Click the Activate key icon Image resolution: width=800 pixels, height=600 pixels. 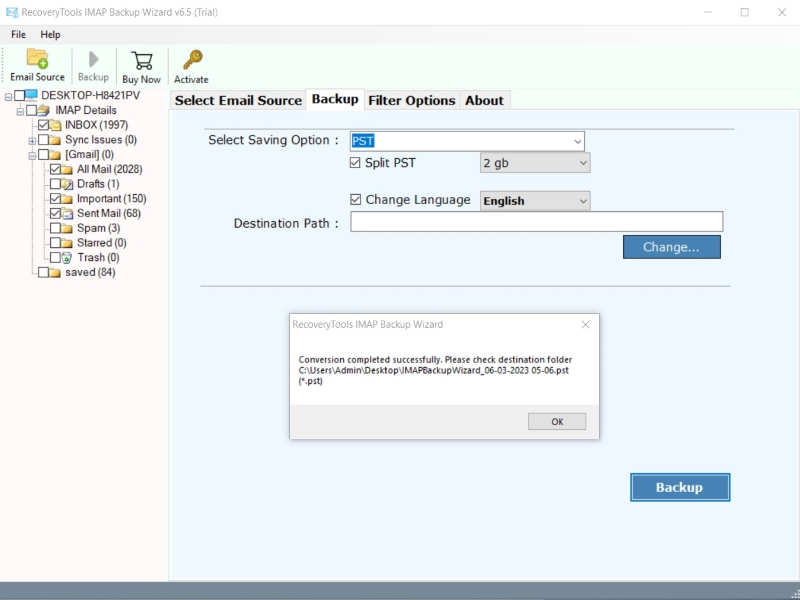(x=192, y=60)
